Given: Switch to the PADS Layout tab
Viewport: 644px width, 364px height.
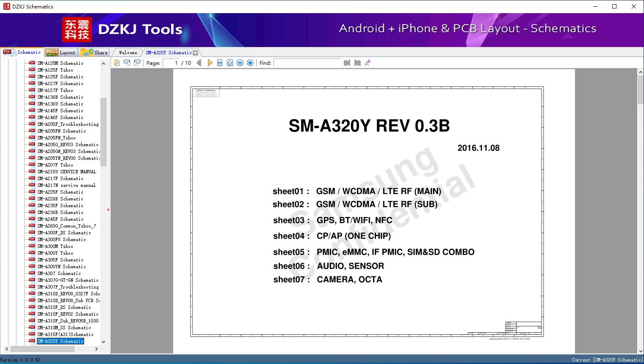Looking at the screenshot, I should tap(61, 53).
